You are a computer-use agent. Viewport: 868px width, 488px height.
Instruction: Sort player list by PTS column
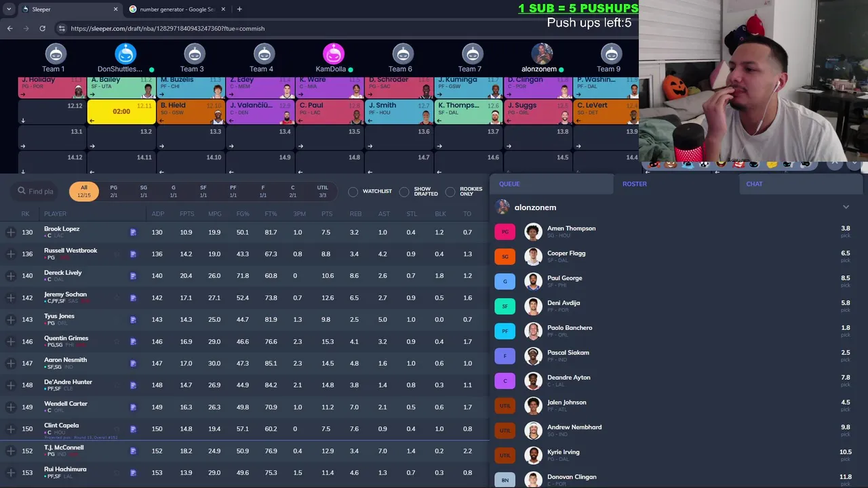pos(327,213)
